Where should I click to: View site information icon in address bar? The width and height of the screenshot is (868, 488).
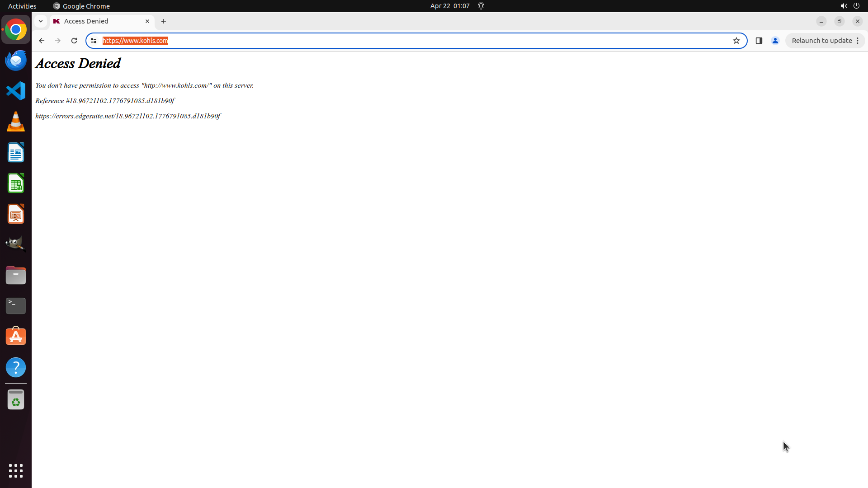click(x=94, y=41)
